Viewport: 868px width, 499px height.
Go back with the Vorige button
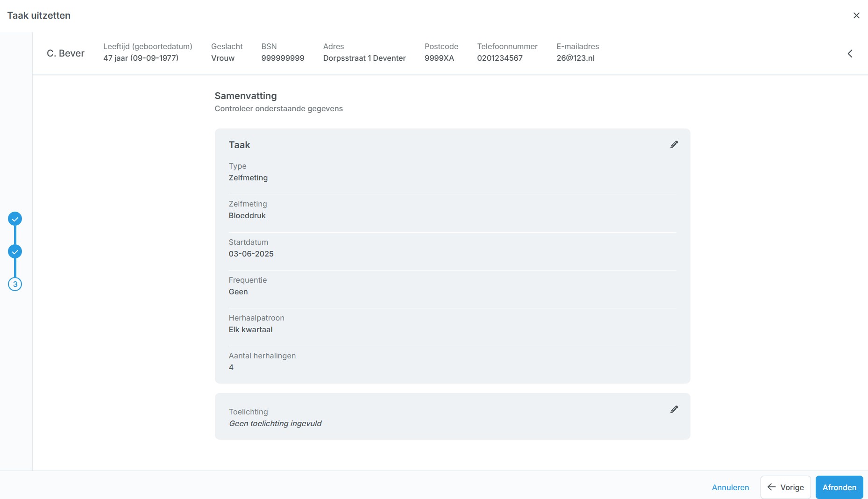pyautogui.click(x=785, y=487)
